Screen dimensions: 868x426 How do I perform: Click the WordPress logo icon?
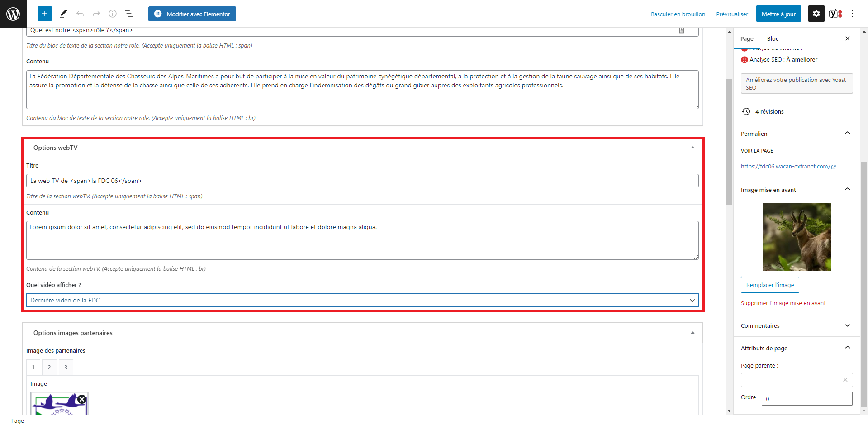pos(13,14)
